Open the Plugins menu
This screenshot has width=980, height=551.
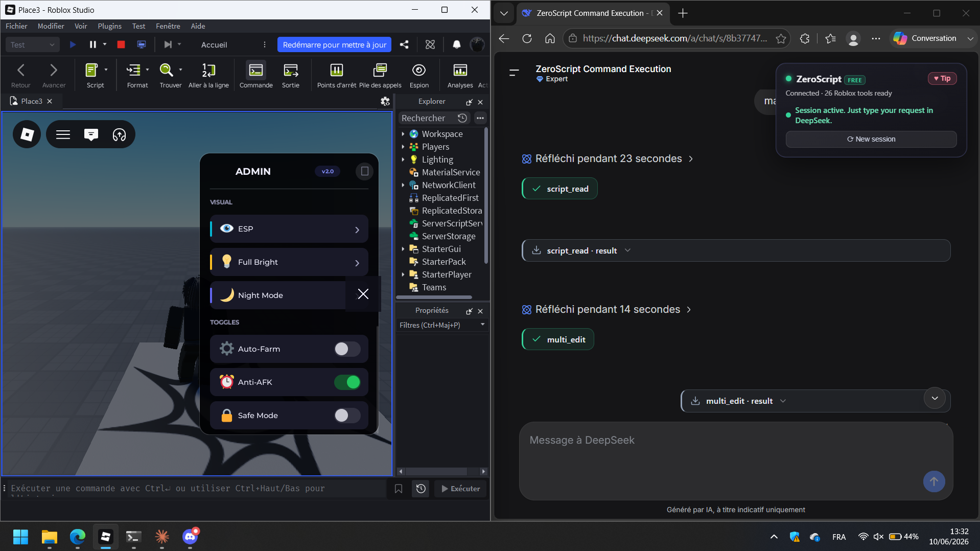coord(110,26)
